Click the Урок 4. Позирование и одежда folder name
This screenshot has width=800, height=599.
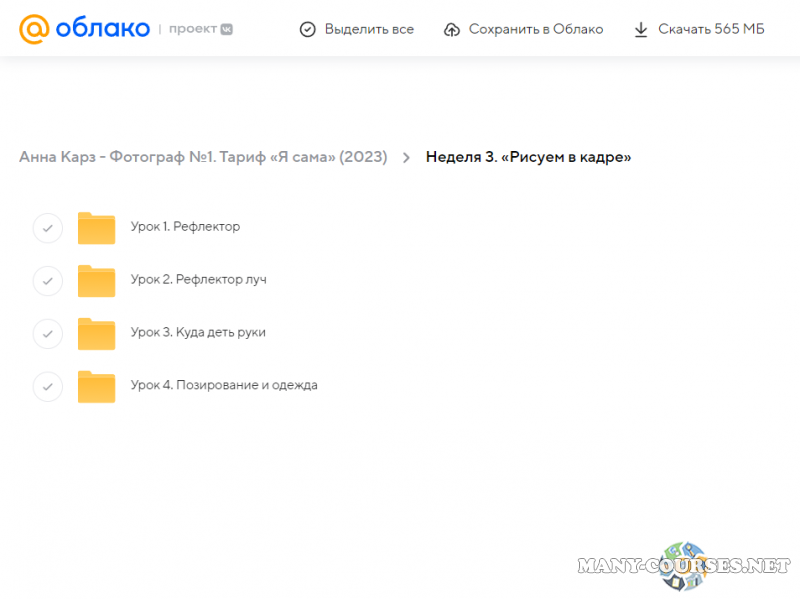[x=224, y=385]
